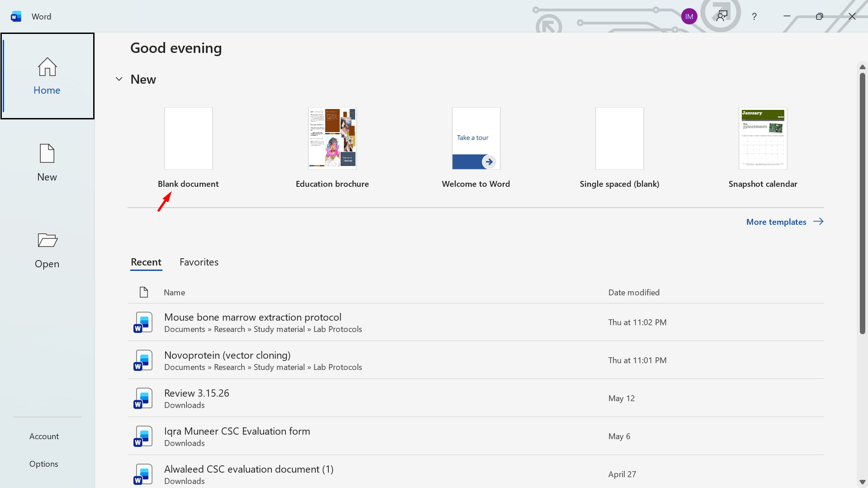Collapse the New section chevron

tap(119, 79)
